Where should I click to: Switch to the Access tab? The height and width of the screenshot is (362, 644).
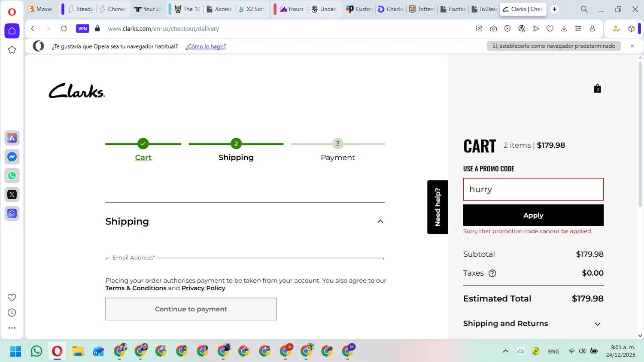tap(219, 9)
